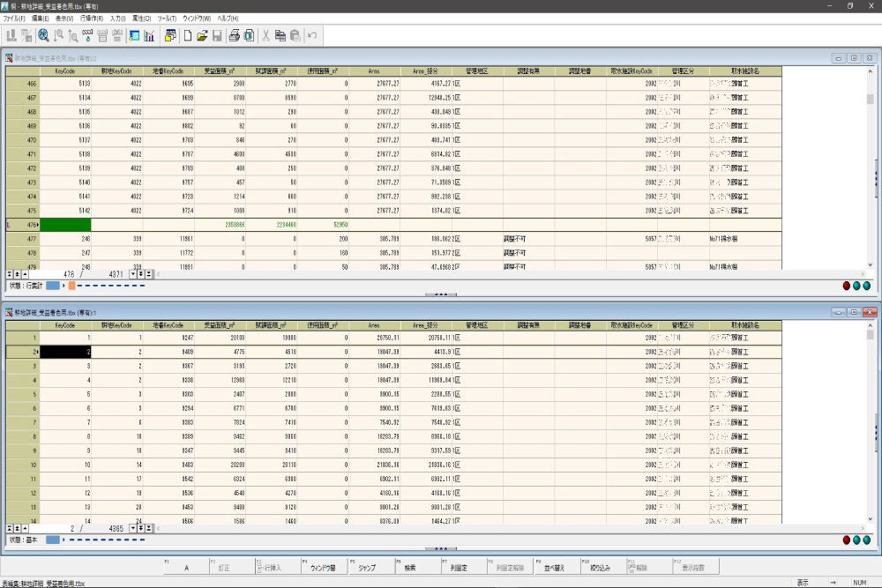This screenshot has width=882, height=588.
Task: Click the cascading windows toolbar icon
Action: coord(170,35)
